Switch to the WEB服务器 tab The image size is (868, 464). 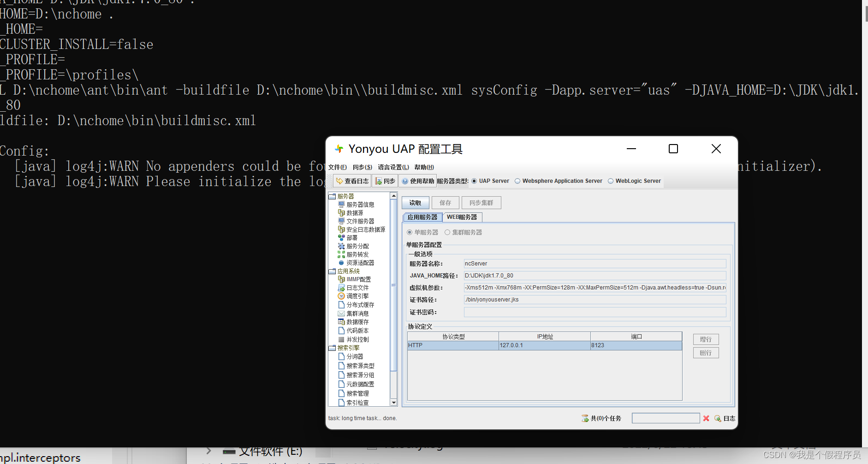click(462, 217)
